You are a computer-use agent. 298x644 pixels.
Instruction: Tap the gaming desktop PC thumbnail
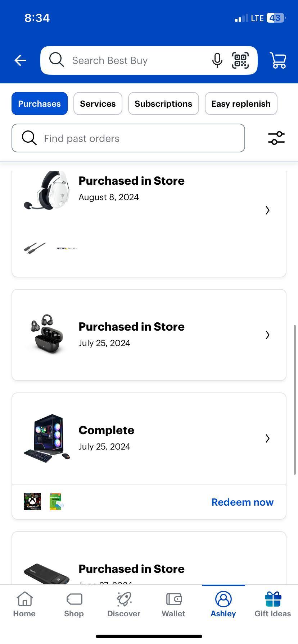pos(47,438)
